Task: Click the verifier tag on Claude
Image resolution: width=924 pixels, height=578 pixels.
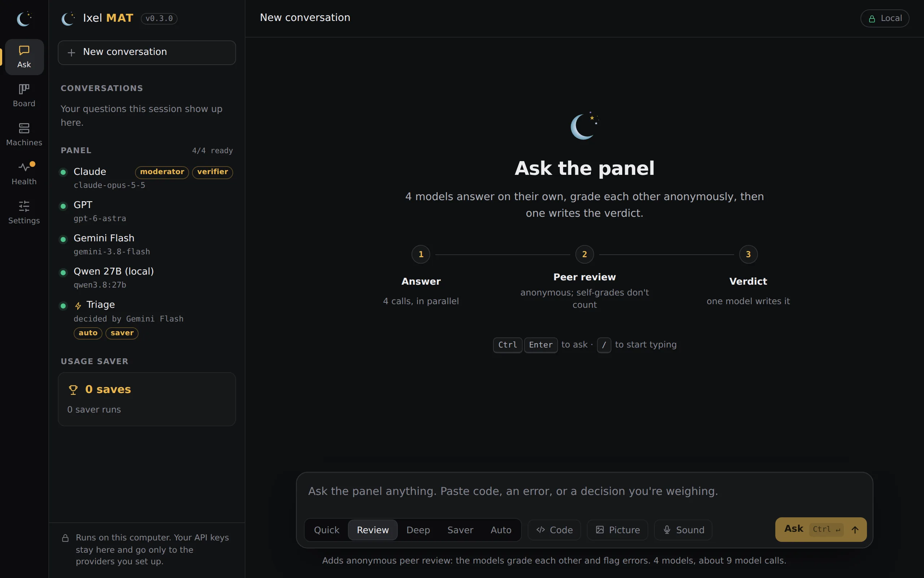Action: pos(213,172)
